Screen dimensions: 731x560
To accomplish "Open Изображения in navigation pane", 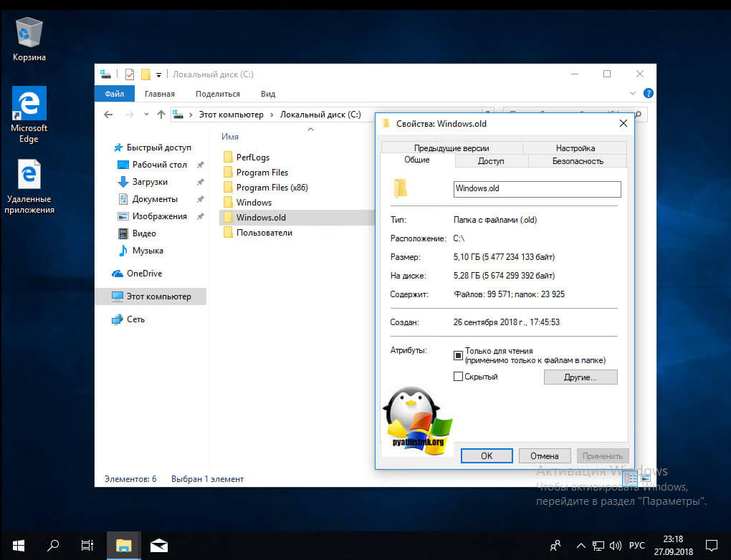I will coord(153,216).
